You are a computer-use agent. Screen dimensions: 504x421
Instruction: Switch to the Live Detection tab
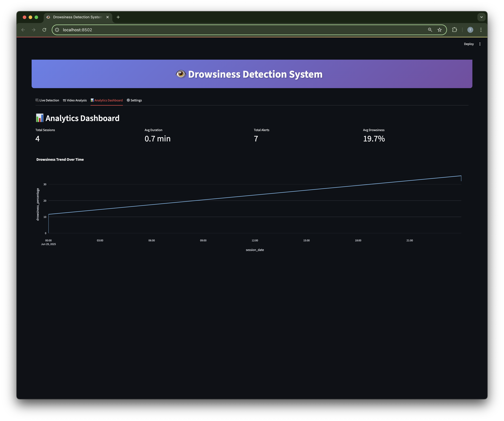tap(47, 100)
